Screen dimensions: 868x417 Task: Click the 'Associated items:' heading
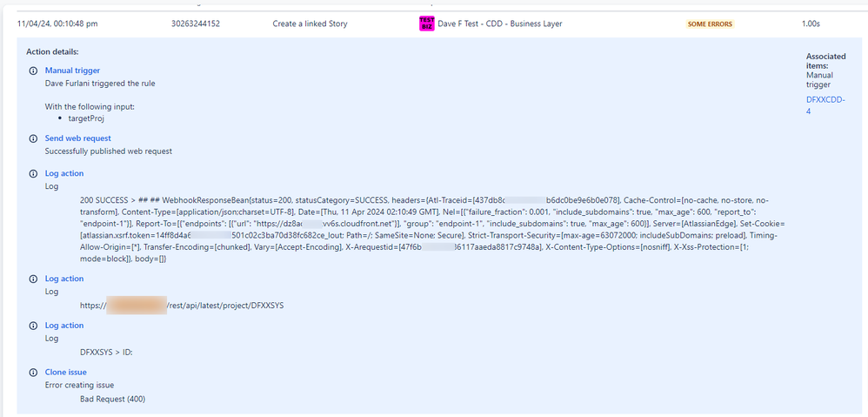point(826,61)
